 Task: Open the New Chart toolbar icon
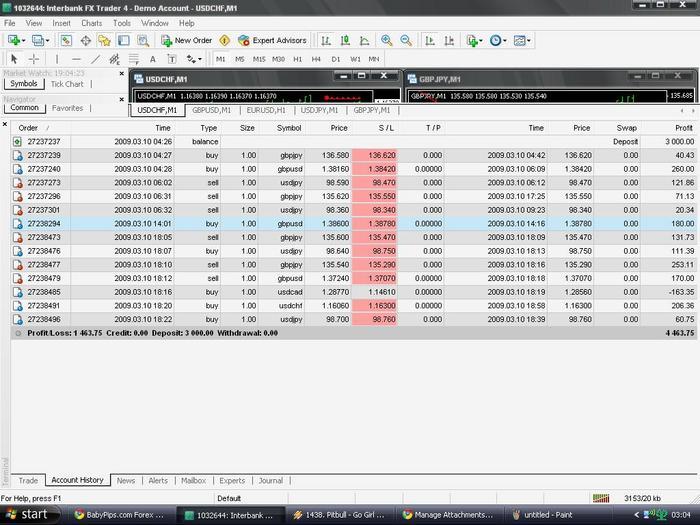click(14, 41)
